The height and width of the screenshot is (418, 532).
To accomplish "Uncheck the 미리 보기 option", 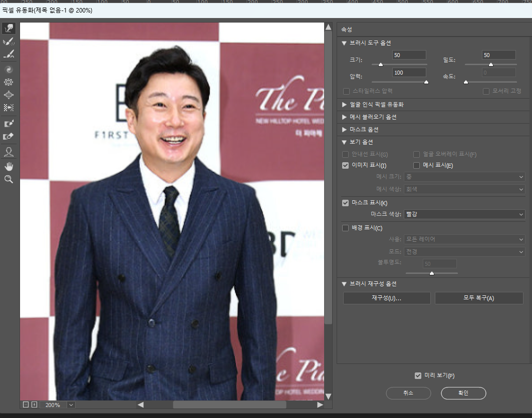I will [418, 375].
